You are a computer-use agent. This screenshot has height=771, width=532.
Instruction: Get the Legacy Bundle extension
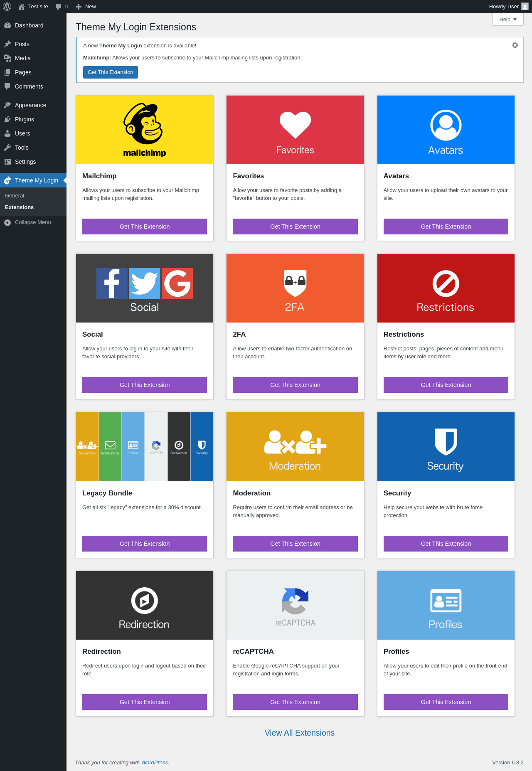[145, 544]
